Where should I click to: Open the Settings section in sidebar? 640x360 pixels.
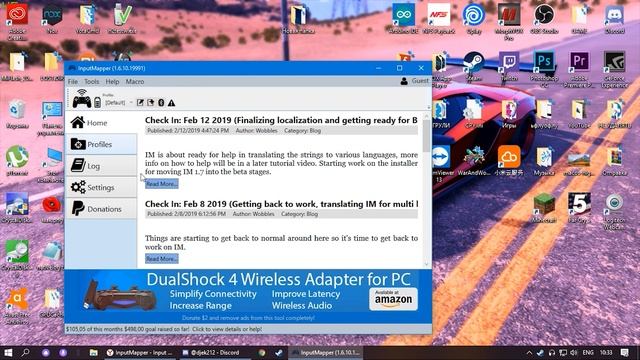pos(101,187)
